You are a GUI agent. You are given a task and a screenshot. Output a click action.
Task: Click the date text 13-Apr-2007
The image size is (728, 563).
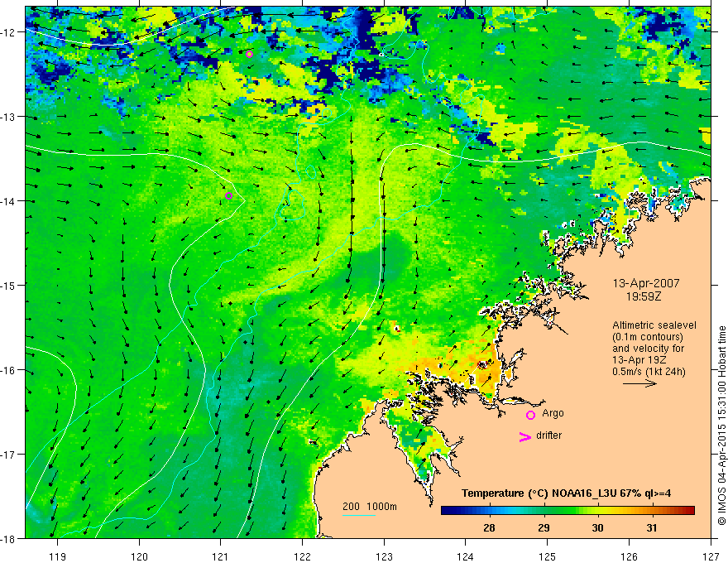[x=646, y=283]
